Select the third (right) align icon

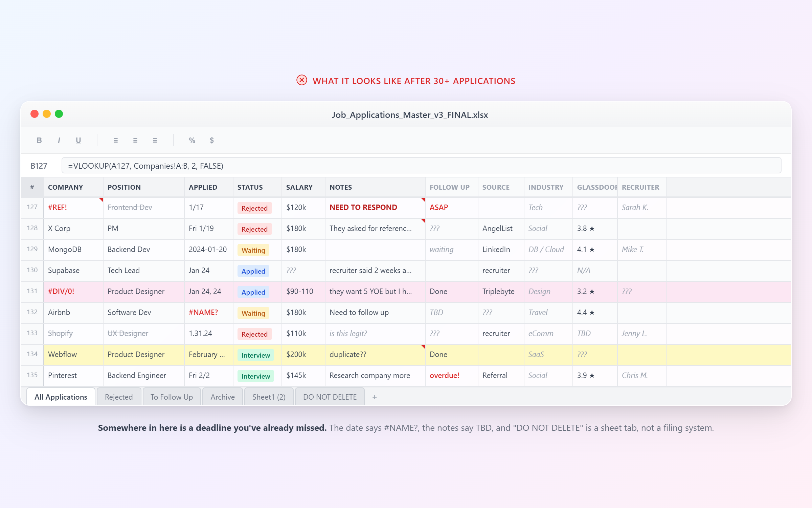click(x=155, y=140)
